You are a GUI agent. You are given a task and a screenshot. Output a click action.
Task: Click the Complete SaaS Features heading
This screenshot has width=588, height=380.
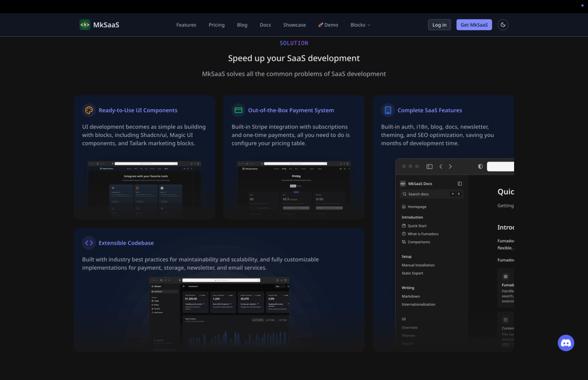coord(430,110)
